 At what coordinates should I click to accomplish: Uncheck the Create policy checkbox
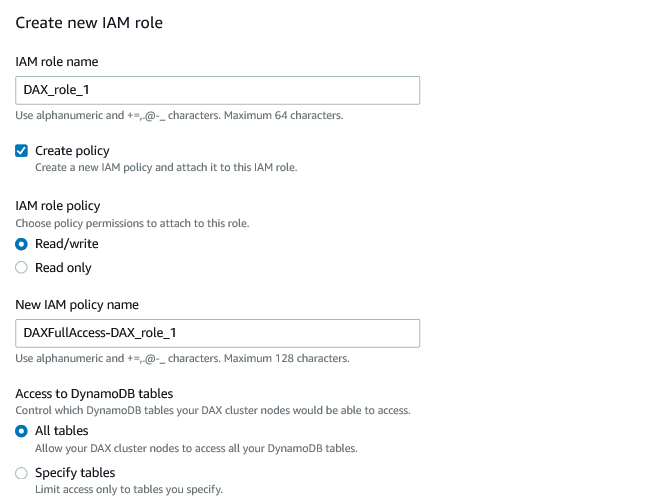pyautogui.click(x=22, y=150)
